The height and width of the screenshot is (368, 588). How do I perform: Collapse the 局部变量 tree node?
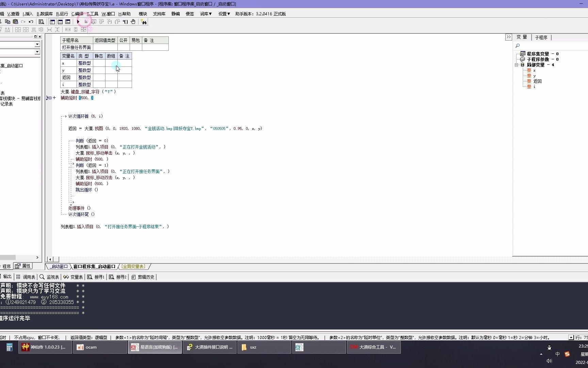517,65
